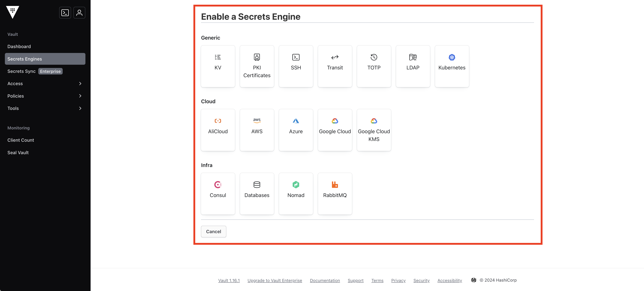Click the Azure engine icon
The width and height of the screenshot is (644, 291).
coord(296,121)
